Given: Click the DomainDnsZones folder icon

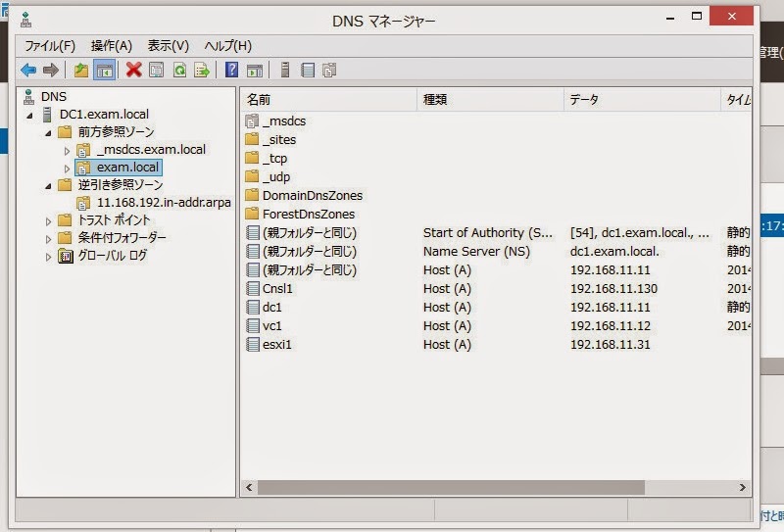Looking at the screenshot, I should [253, 195].
